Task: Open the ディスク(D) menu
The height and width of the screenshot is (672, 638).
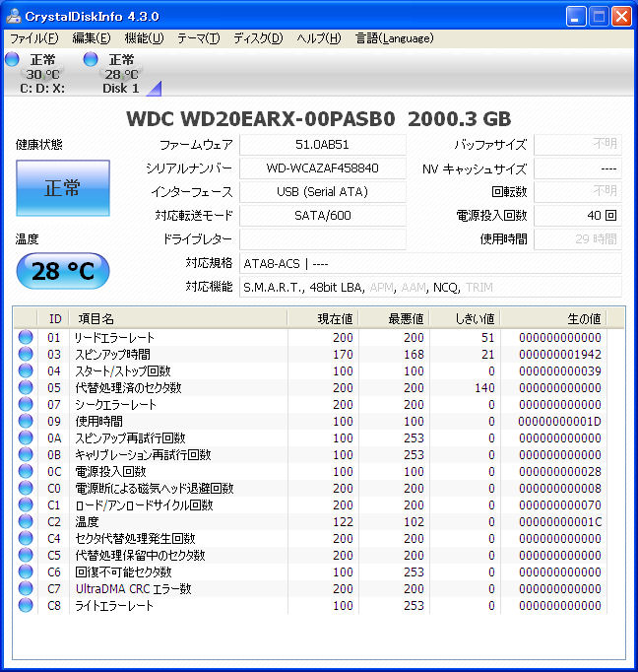Action: coord(258,38)
